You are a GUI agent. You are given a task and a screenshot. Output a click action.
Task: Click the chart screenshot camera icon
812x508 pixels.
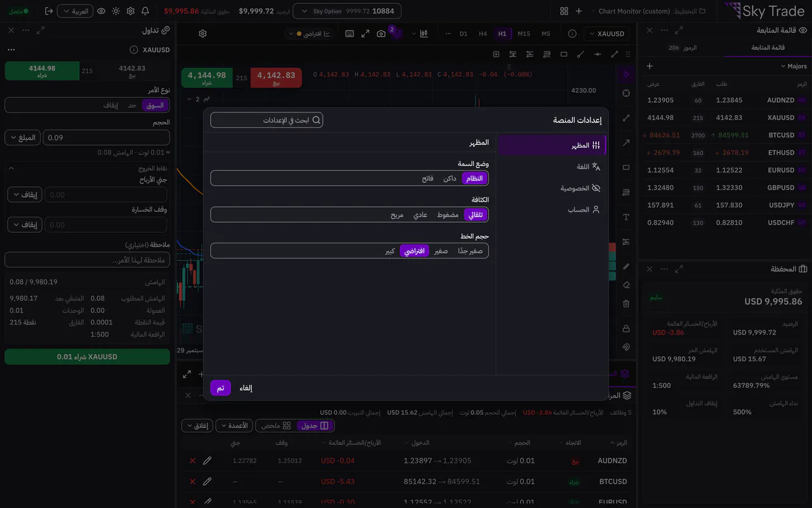coord(381,34)
